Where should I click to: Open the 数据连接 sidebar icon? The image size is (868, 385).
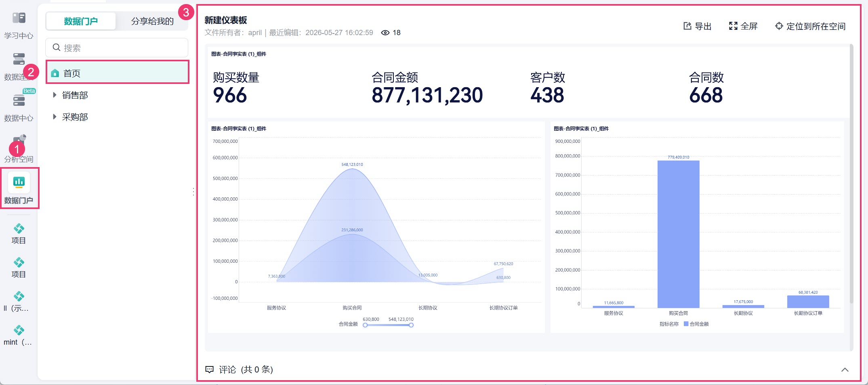(19, 59)
